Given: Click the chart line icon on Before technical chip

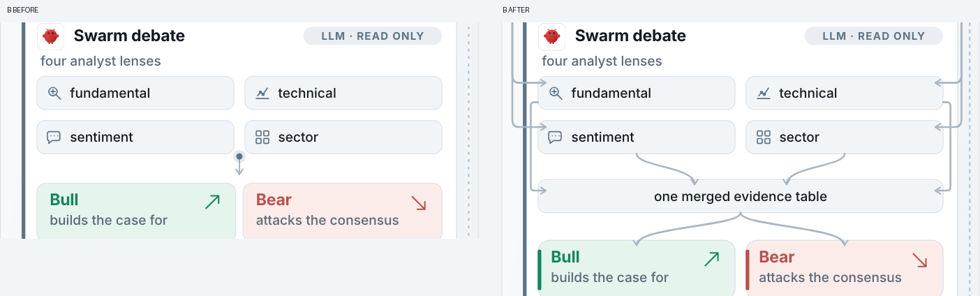Looking at the screenshot, I should [x=262, y=94].
